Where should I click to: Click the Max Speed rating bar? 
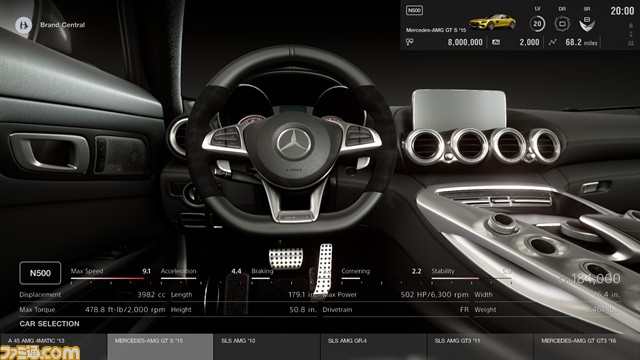(111, 279)
